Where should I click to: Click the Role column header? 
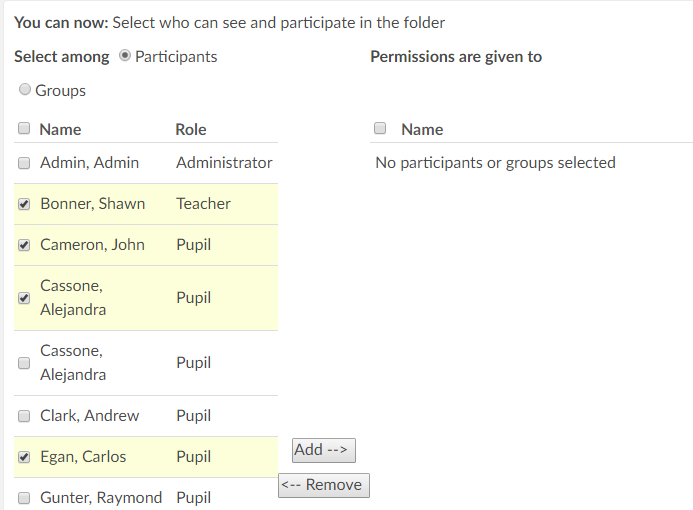(x=191, y=129)
